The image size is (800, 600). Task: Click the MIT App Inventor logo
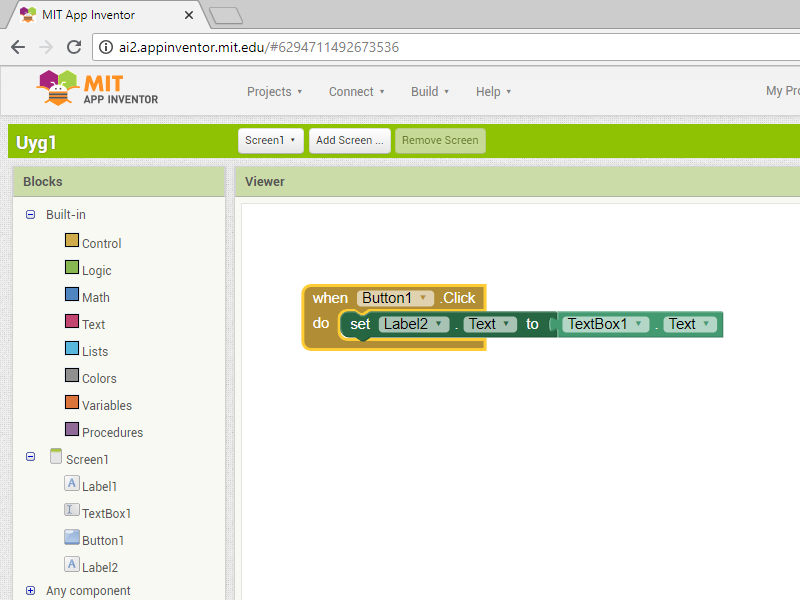click(x=98, y=88)
